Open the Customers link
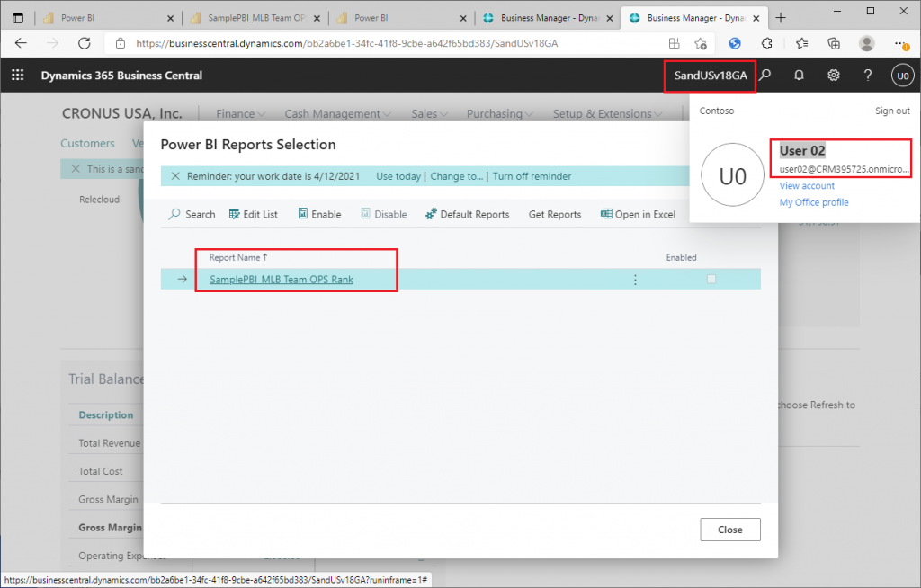921x588 pixels. click(87, 143)
